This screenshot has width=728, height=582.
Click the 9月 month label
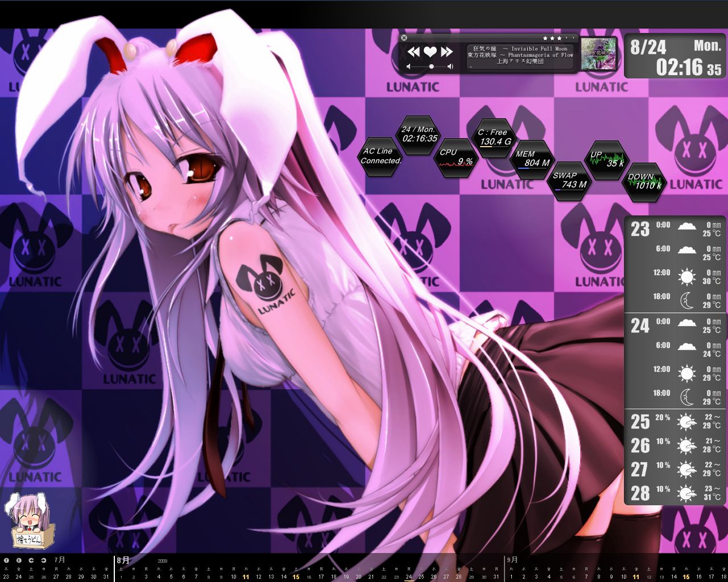[512, 560]
